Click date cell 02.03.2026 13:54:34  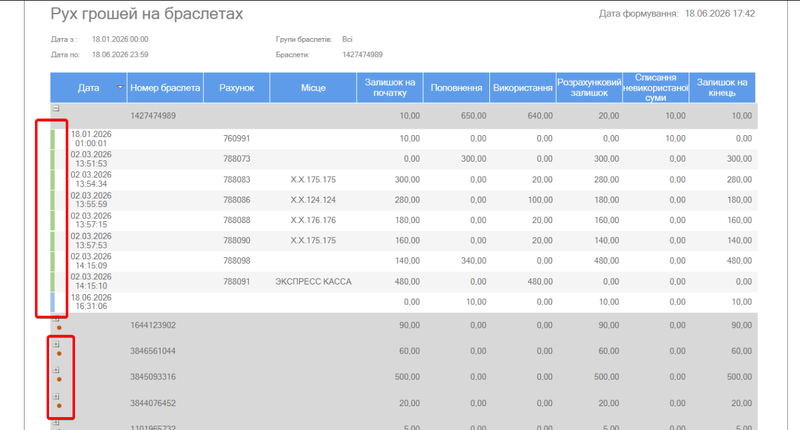pos(91,180)
